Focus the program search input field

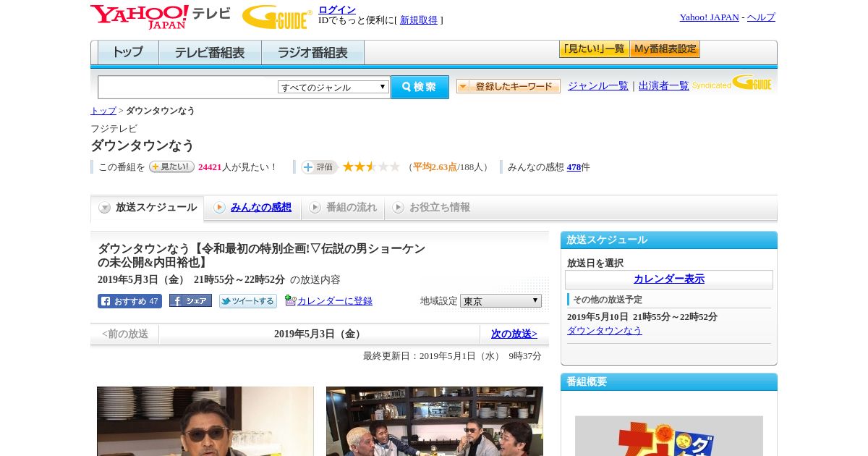click(x=188, y=87)
